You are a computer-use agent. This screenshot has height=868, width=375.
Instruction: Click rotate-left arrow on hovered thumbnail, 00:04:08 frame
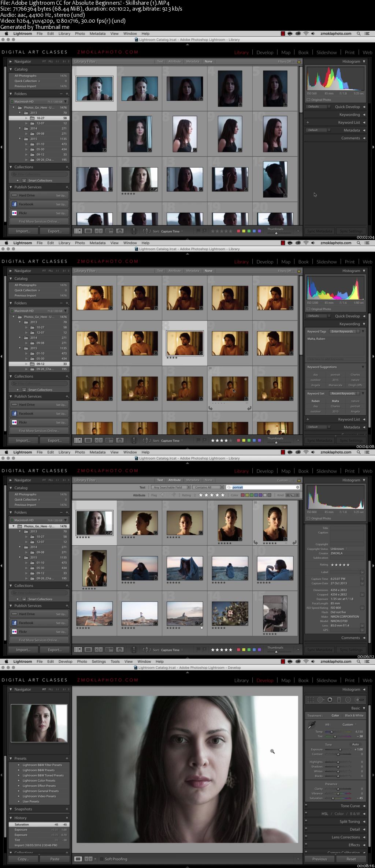[x=211, y=408]
